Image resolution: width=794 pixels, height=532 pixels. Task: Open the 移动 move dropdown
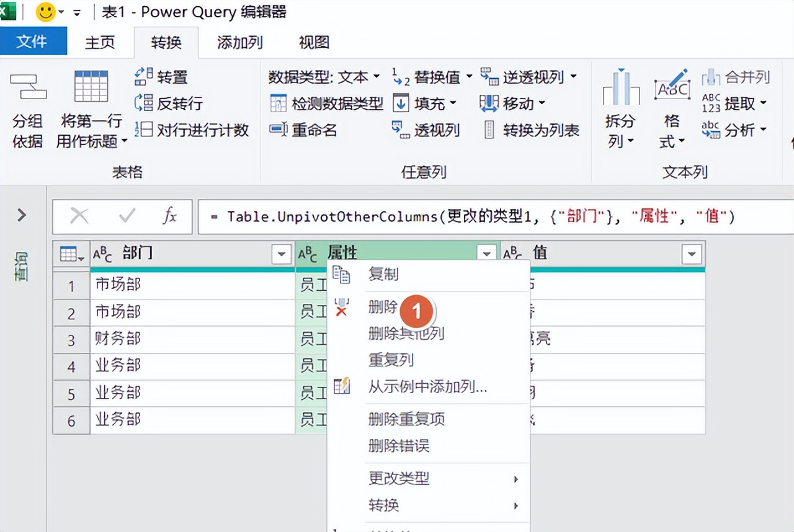[x=513, y=104]
